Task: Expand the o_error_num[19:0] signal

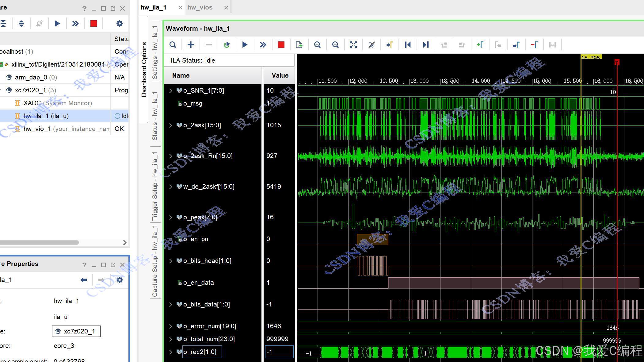Action: tap(171, 326)
